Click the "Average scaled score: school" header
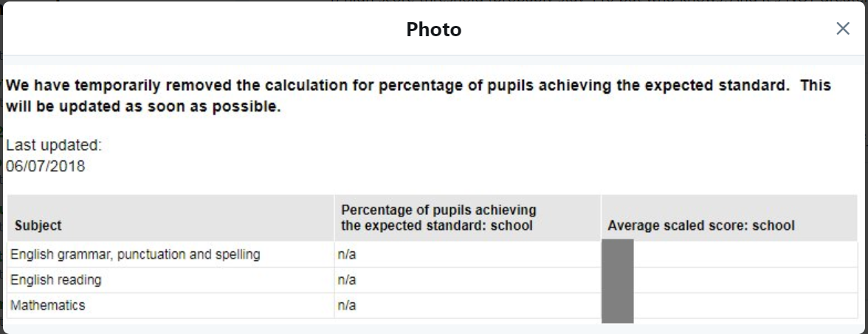 click(x=700, y=225)
